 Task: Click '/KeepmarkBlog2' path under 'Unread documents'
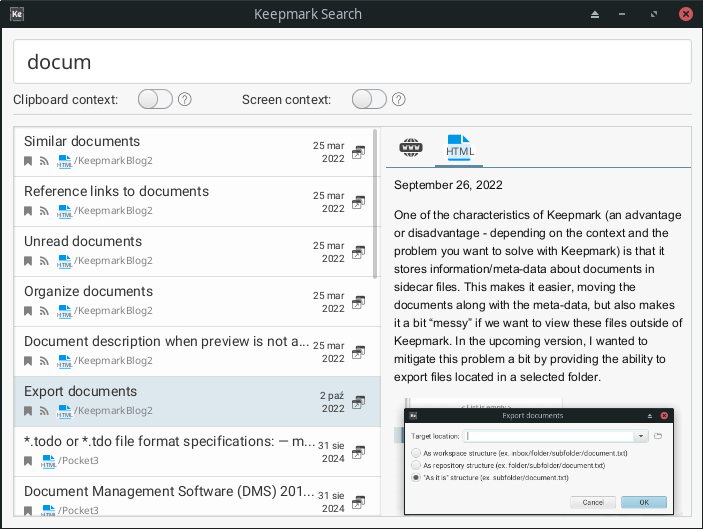click(113, 260)
